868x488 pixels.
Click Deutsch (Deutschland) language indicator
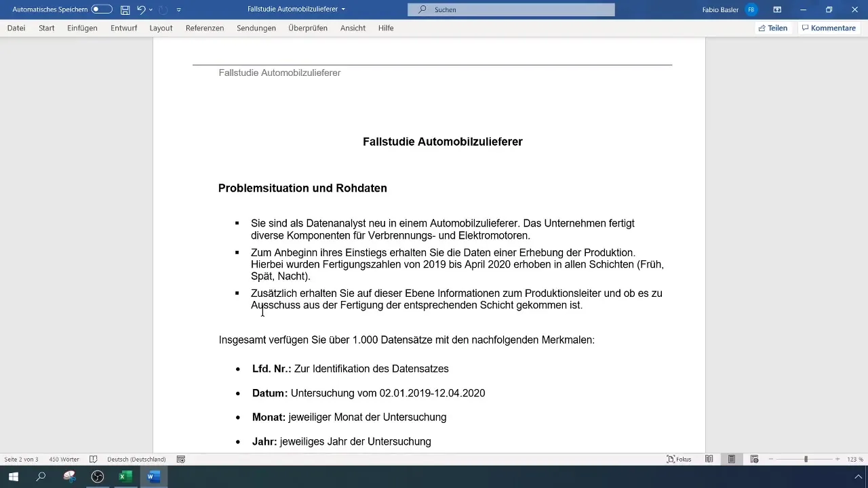click(x=136, y=459)
